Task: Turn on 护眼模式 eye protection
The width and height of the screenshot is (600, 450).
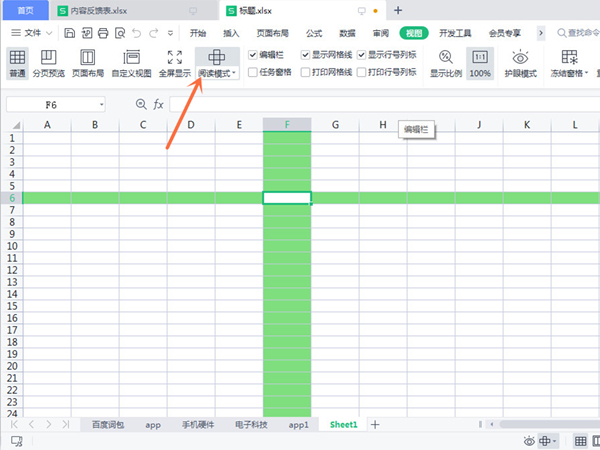Action: [520, 63]
